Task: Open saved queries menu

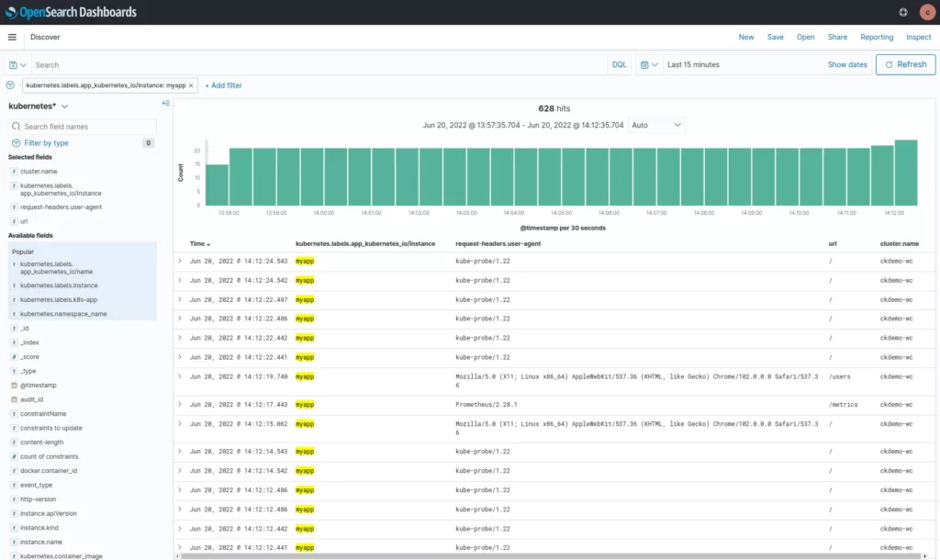Action: pos(17,65)
